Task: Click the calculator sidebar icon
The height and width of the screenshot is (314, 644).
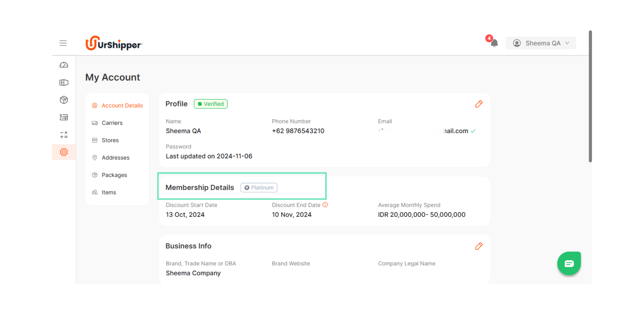Action: [64, 135]
